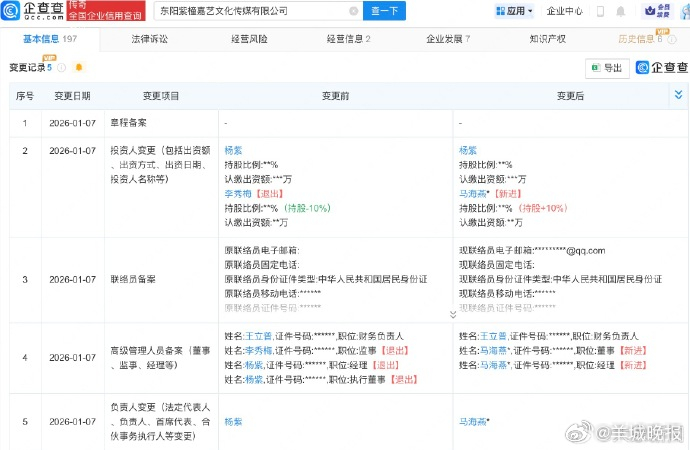The height and width of the screenshot is (450, 690).
Task: Switch to the 历史信息 tab
Action: point(640,39)
